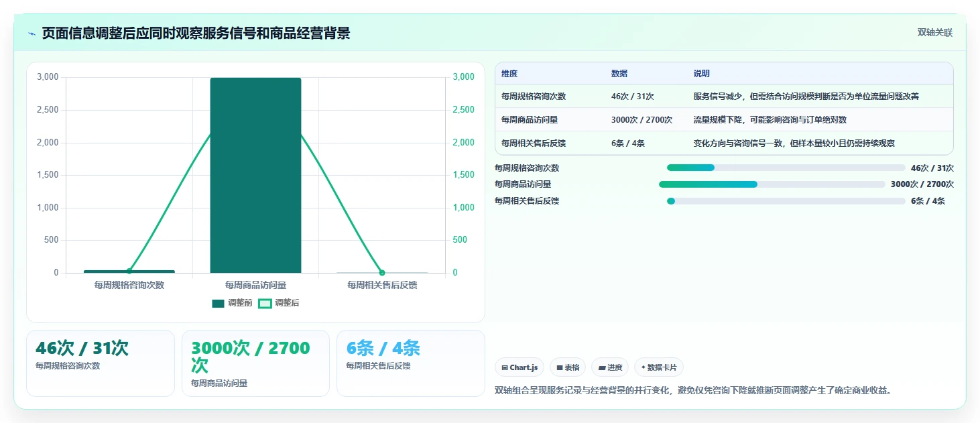The image size is (980, 423).
Task: Click the note starting 变化方向与咨询信号一致
Action: pos(794,143)
